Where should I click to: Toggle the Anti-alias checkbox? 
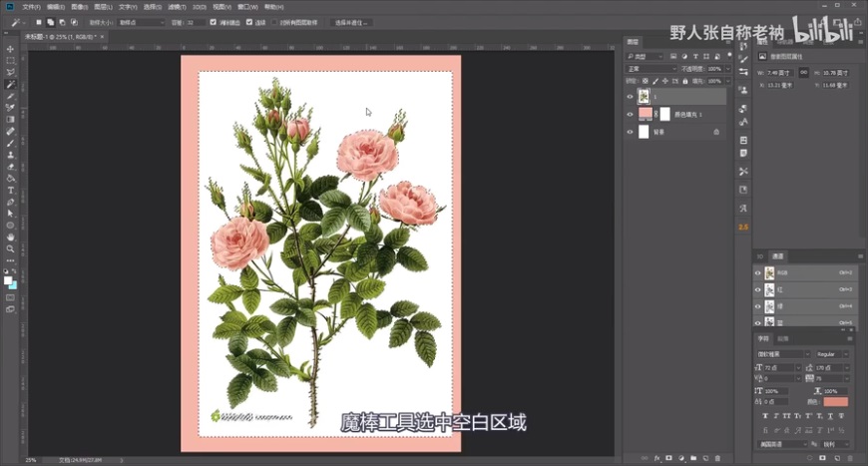coord(214,22)
